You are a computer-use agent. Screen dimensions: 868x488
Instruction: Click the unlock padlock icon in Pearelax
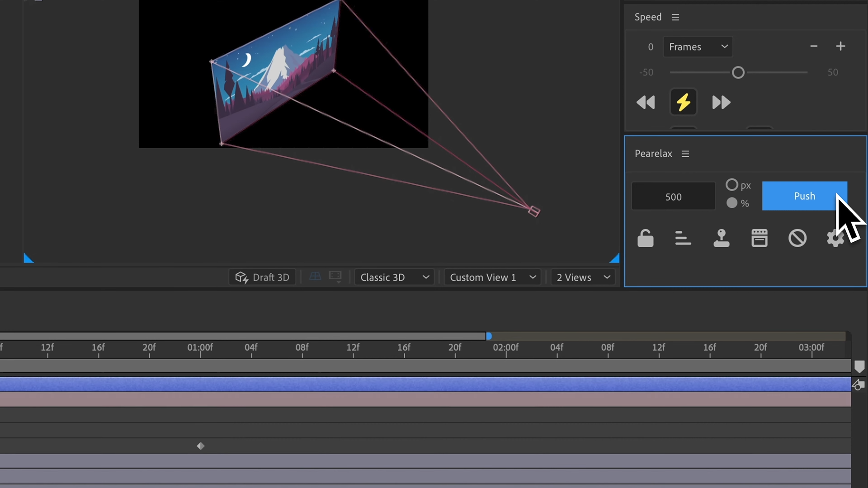[x=645, y=238]
